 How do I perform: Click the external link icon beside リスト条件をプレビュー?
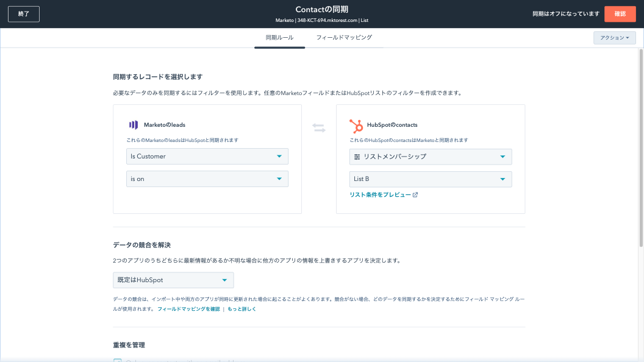tap(415, 194)
